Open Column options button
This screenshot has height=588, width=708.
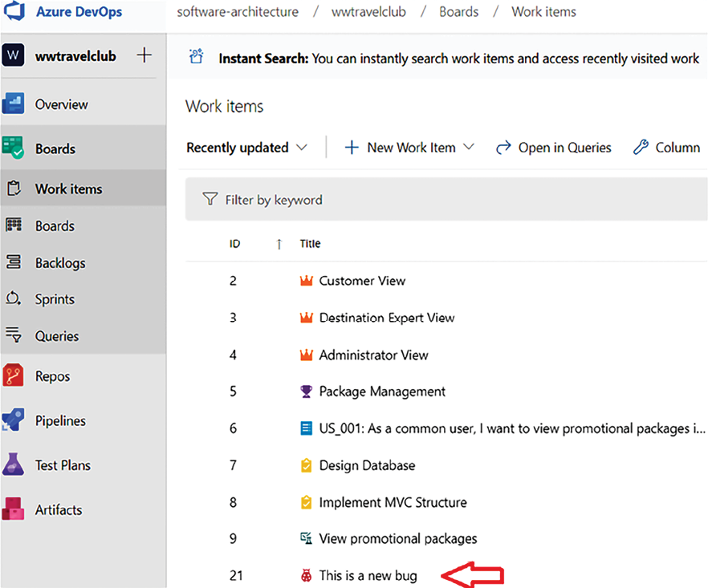(x=667, y=148)
